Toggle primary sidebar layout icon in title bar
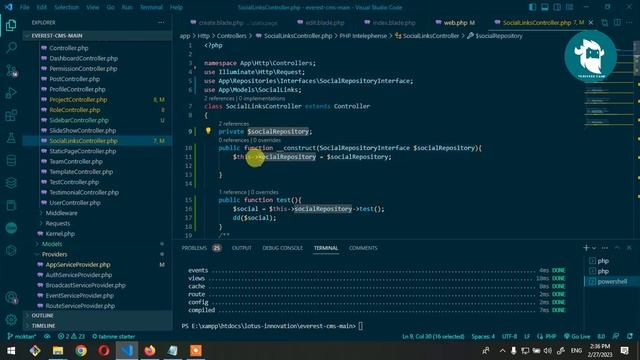Image resolution: width=640 pixels, height=360 pixels. pyautogui.click(x=532, y=7)
